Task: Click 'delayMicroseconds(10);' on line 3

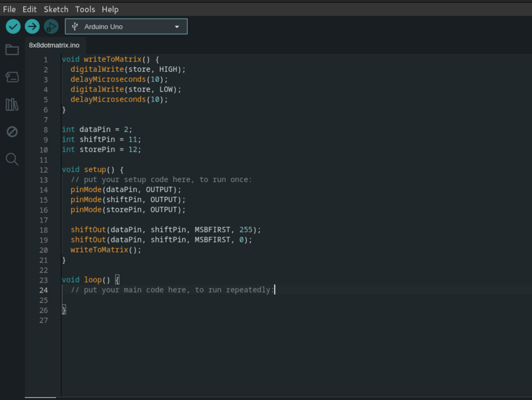Action: point(119,79)
